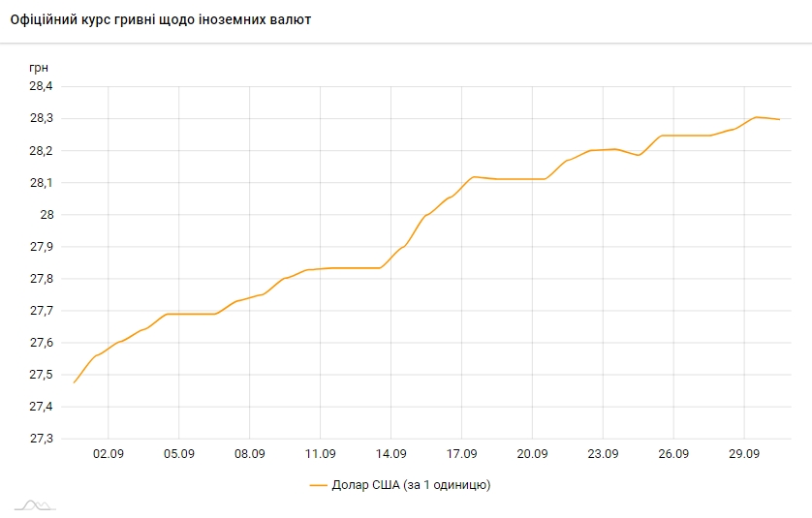Choose the 23.09 date tick label
The width and height of the screenshot is (812, 518).
tap(604, 453)
